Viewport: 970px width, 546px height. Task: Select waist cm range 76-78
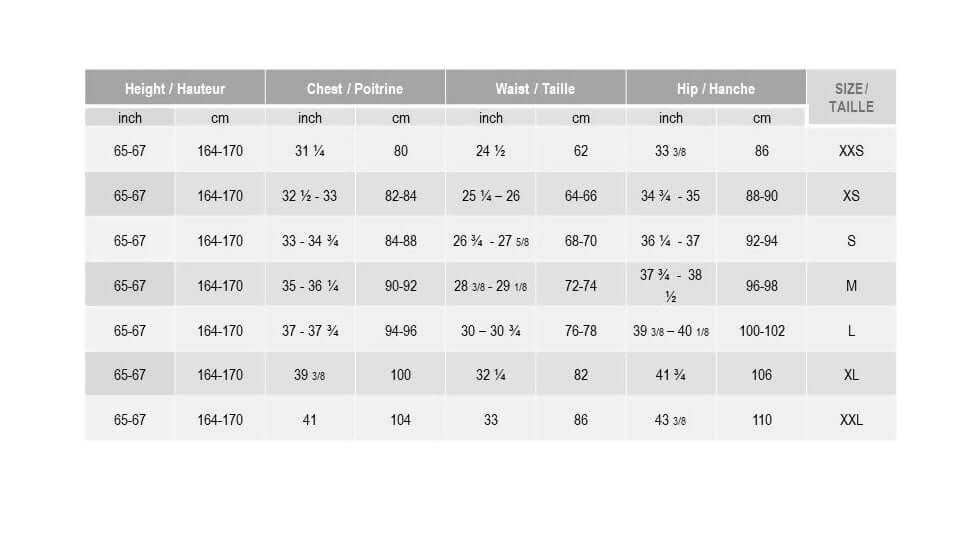[x=581, y=331]
